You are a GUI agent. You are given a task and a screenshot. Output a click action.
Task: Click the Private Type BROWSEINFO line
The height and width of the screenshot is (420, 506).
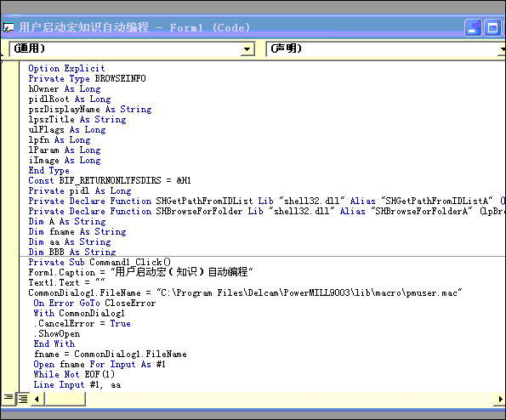pos(87,79)
